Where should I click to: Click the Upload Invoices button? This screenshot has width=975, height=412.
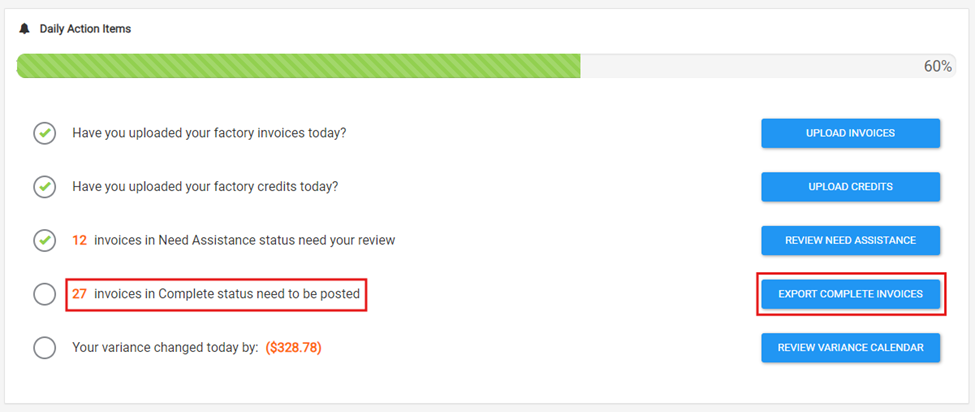pos(850,133)
